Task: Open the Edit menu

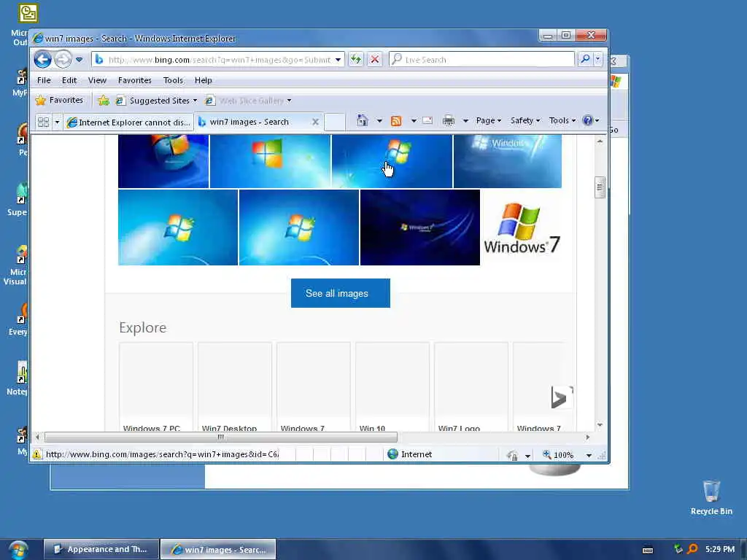Action: (x=69, y=80)
